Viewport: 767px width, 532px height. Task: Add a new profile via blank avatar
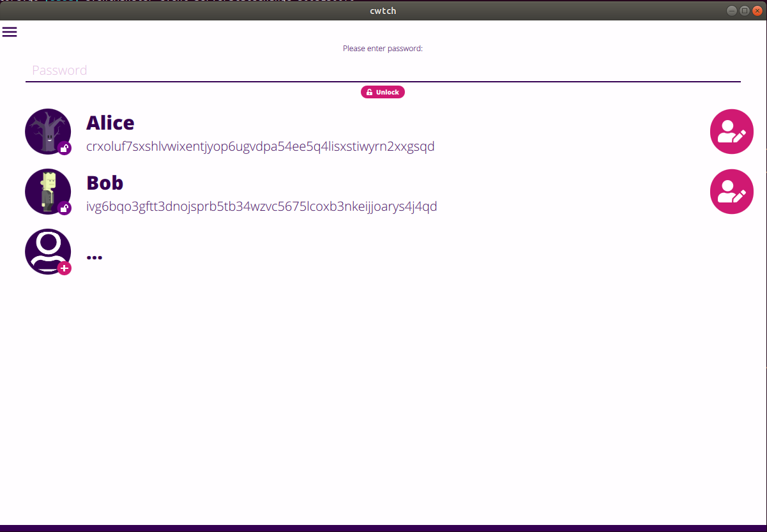[48, 252]
